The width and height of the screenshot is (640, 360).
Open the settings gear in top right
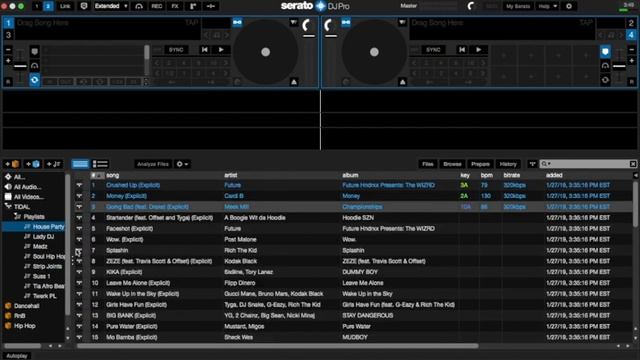pos(569,6)
